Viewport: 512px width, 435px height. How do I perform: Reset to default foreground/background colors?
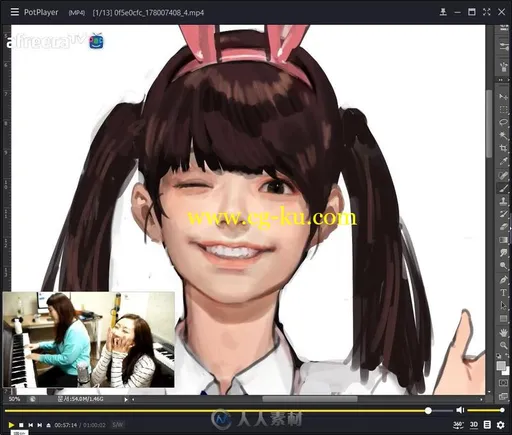[x=499, y=356]
